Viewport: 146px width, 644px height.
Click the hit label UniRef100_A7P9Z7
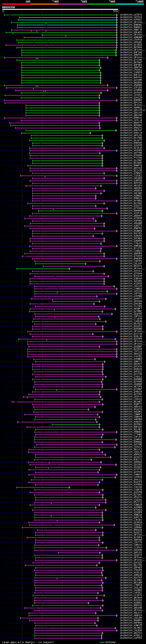point(131,20)
